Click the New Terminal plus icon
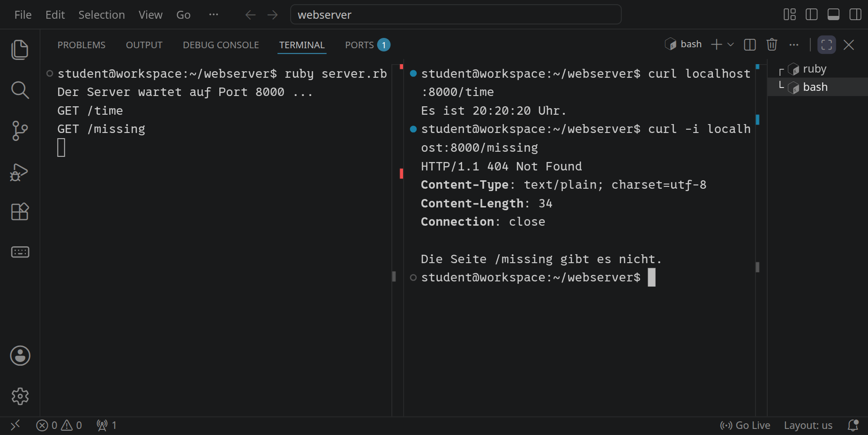This screenshot has width=868, height=435. 716,44
